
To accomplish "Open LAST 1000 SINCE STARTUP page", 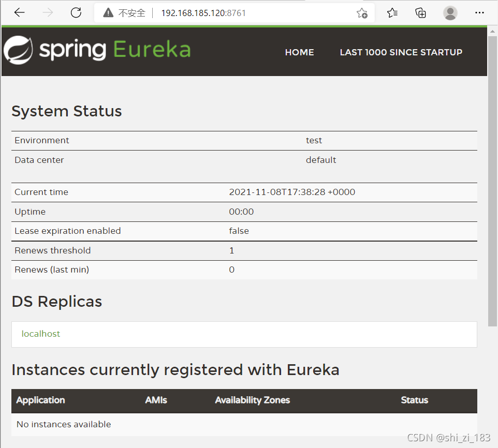I will 401,52.
